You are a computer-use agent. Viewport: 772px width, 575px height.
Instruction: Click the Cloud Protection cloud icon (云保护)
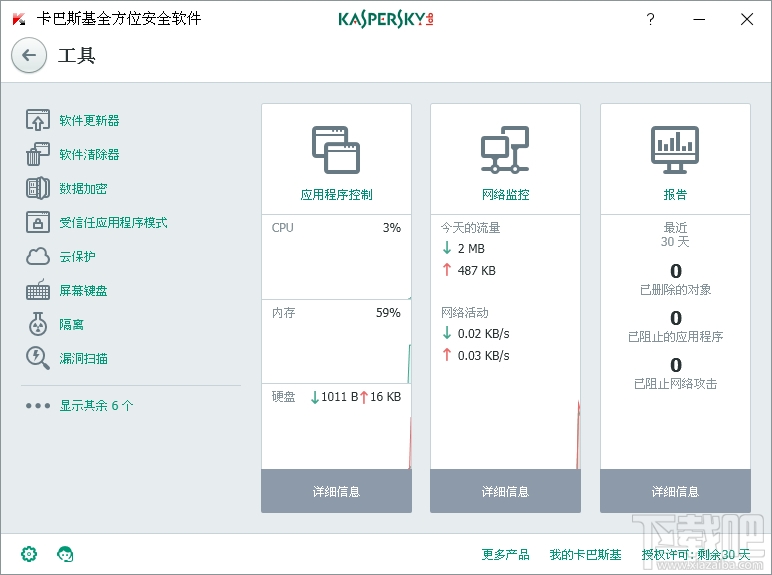click(x=38, y=256)
